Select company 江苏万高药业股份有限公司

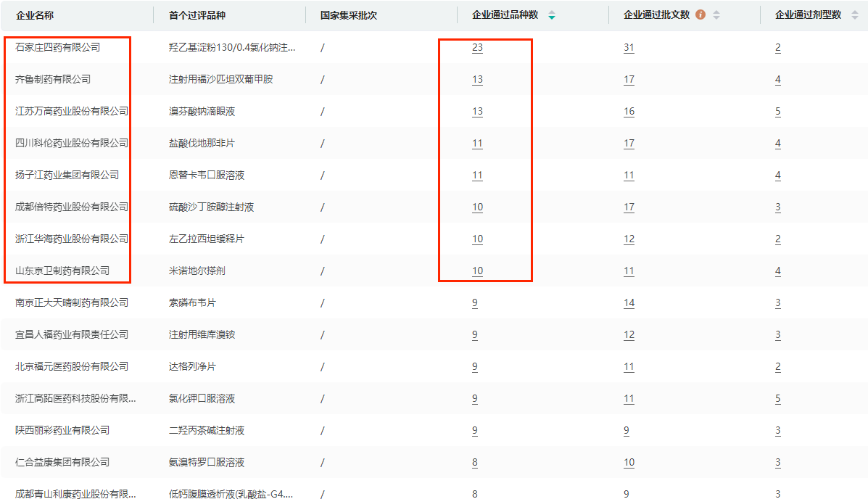[72, 111]
